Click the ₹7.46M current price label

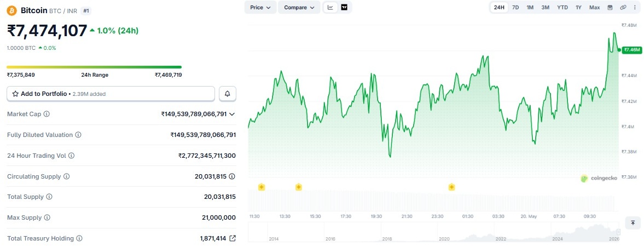631,50
